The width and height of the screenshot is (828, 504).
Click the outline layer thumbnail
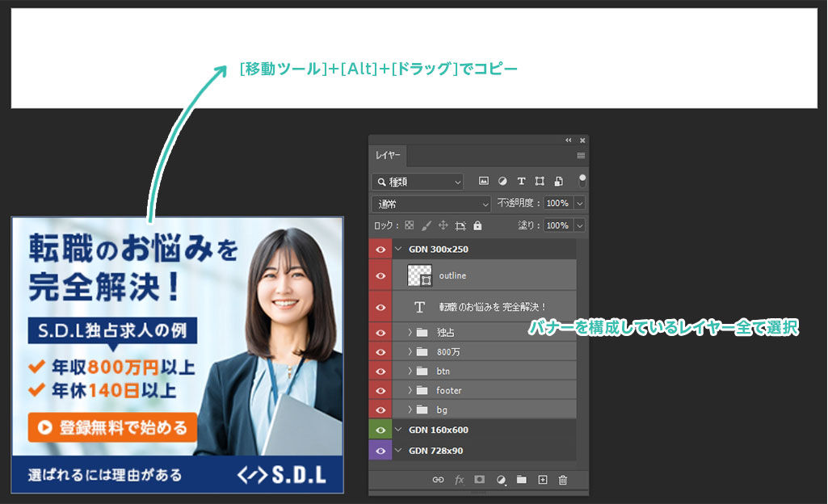point(420,276)
